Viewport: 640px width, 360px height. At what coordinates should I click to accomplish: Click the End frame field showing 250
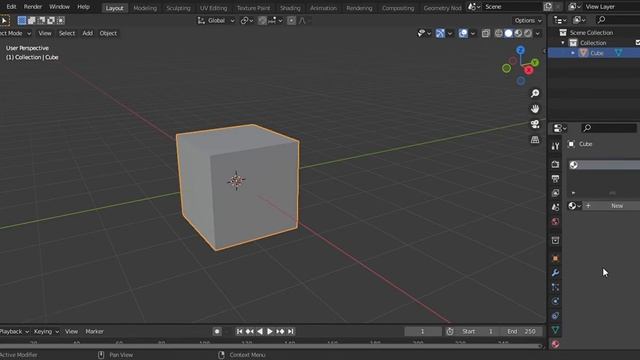[522, 331]
